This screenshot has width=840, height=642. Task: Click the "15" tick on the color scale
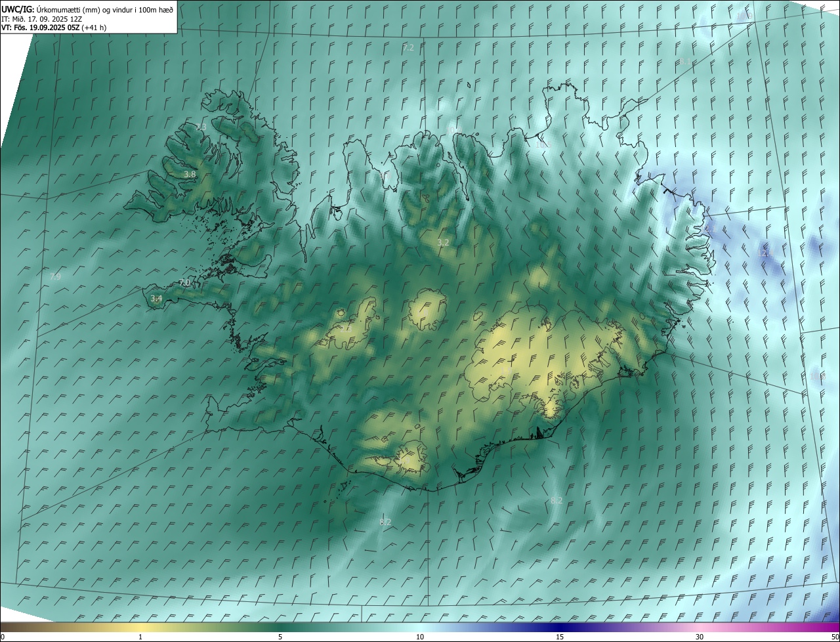(560, 637)
